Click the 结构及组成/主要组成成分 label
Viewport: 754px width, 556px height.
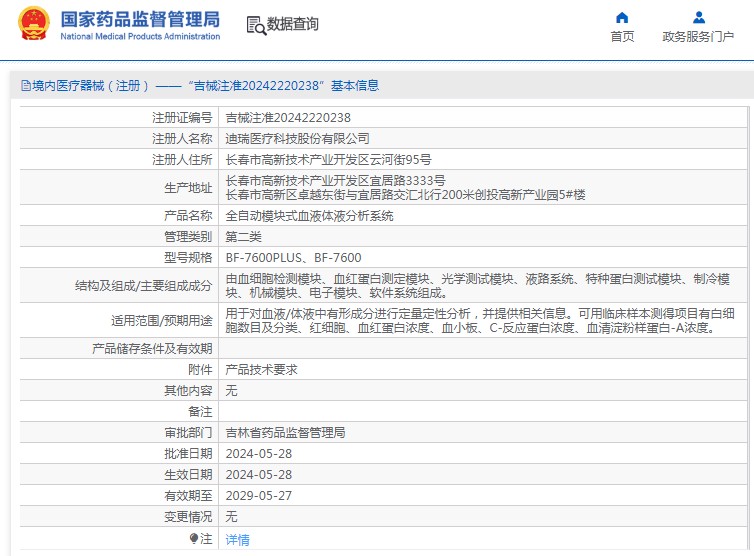point(143,286)
